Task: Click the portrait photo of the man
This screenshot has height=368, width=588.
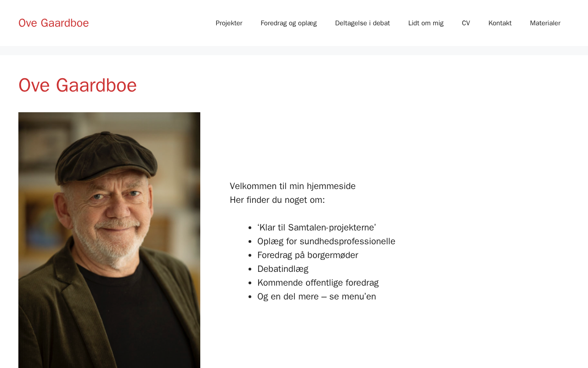Action: pyautogui.click(x=109, y=239)
